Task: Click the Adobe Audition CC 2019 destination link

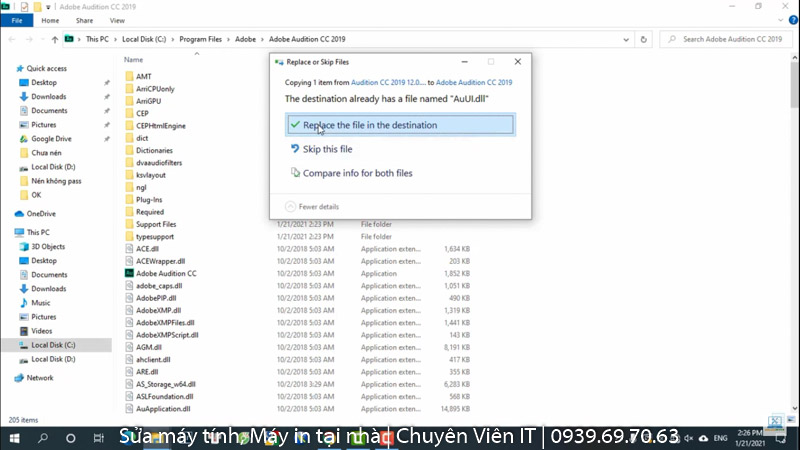Action: click(474, 82)
